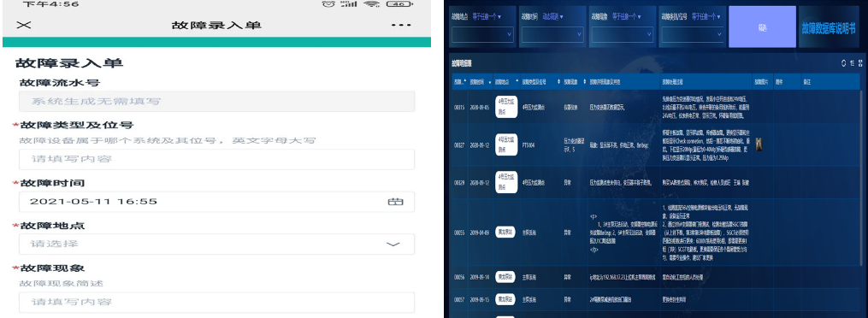Click the 故障现象 请填写内容 input field
The image size is (868, 318).
[216, 302]
